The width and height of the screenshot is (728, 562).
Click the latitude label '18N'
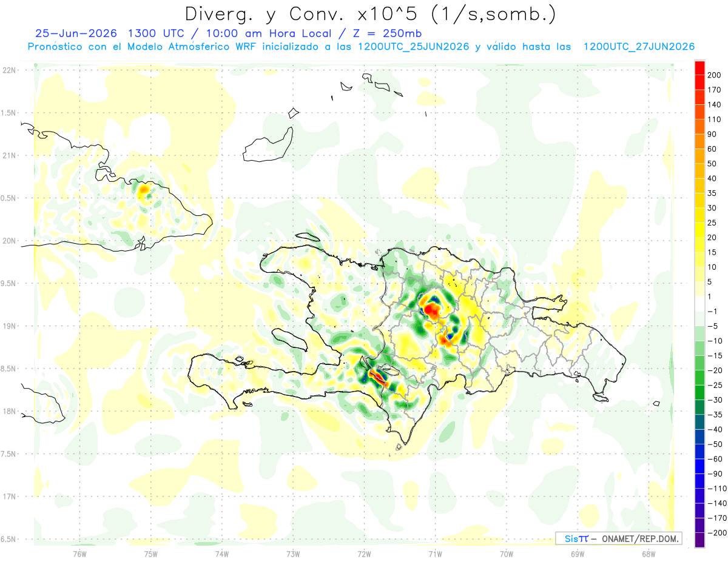pyautogui.click(x=9, y=411)
